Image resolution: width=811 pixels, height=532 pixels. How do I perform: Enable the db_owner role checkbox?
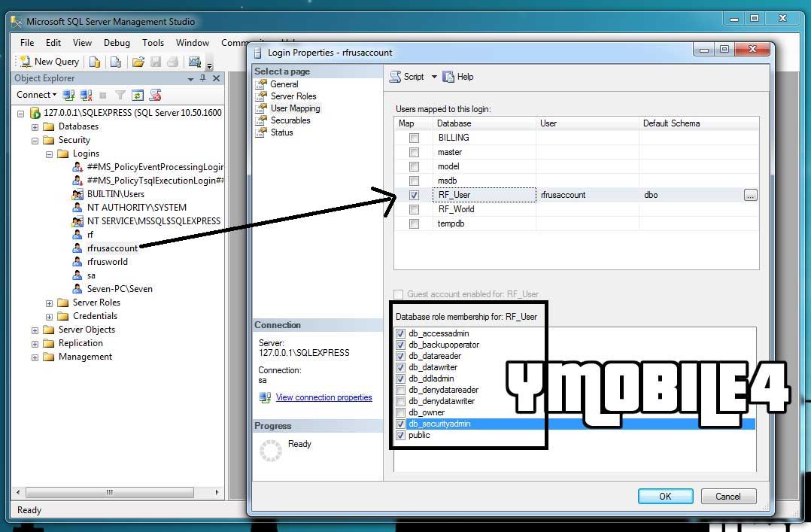[x=400, y=412]
